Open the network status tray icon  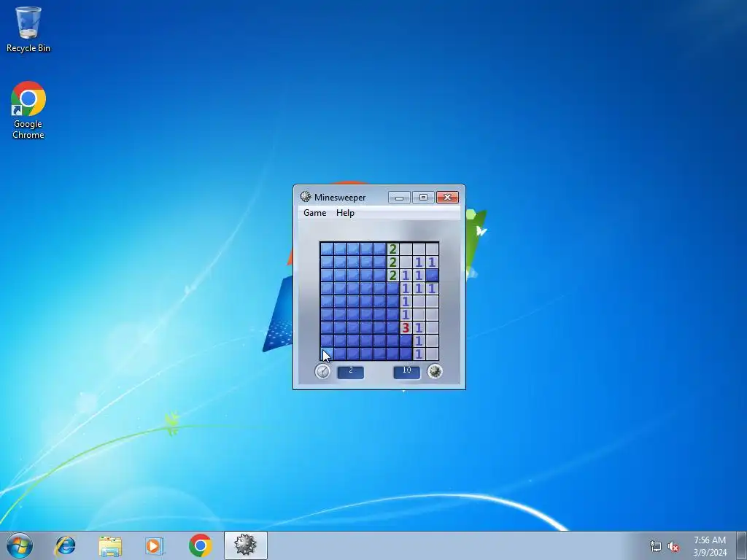656,546
